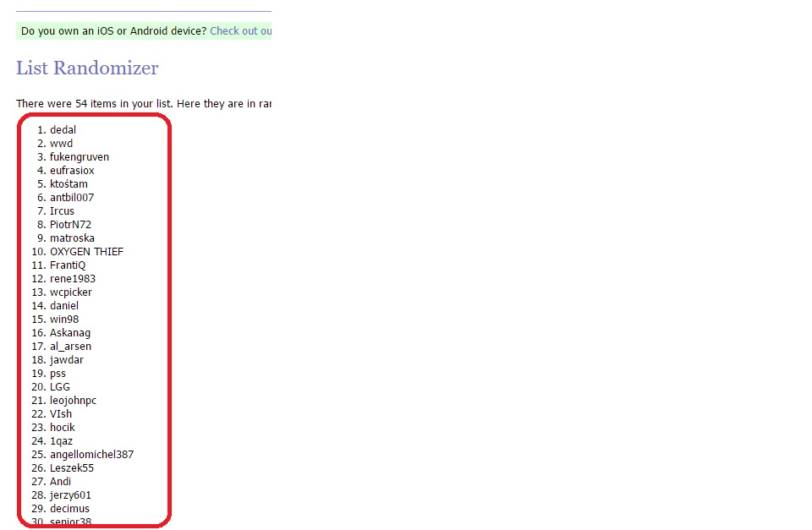The height and width of the screenshot is (530, 812).
Task: Click the List Randomizer heading
Action: pyautogui.click(x=87, y=68)
